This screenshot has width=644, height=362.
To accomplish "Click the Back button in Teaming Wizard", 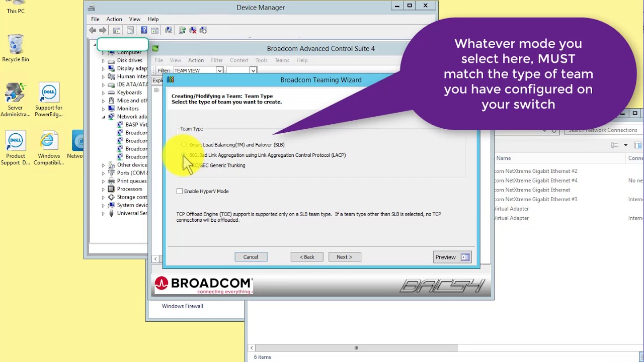I will point(307,257).
